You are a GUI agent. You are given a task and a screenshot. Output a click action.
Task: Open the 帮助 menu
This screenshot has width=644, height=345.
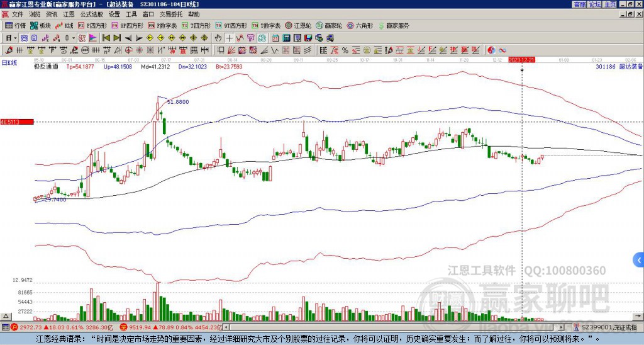tap(194, 14)
